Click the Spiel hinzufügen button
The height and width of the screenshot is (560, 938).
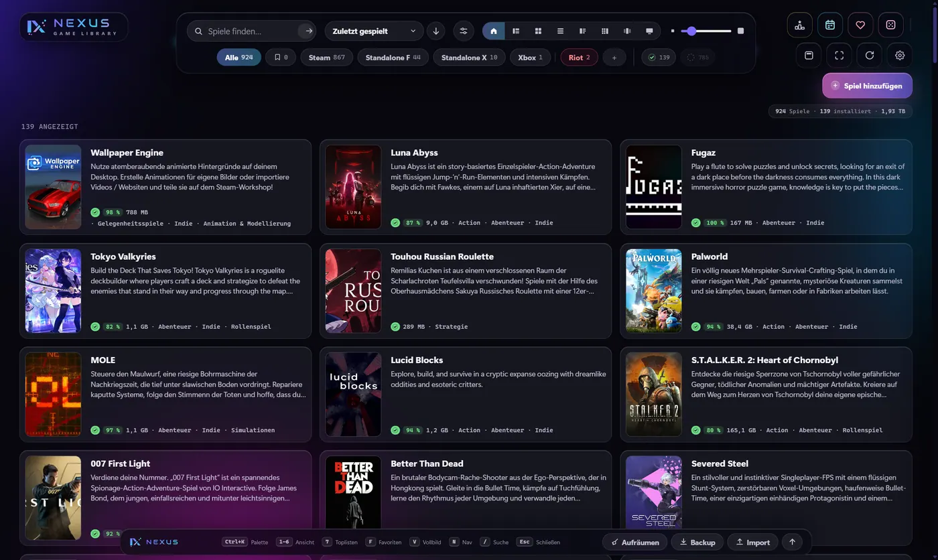[x=868, y=86]
